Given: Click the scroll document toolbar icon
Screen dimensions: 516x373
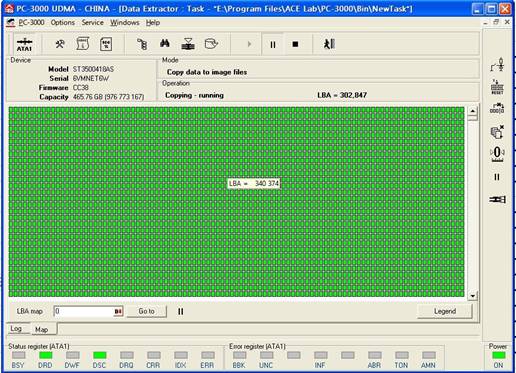Looking at the screenshot, I should [83, 44].
